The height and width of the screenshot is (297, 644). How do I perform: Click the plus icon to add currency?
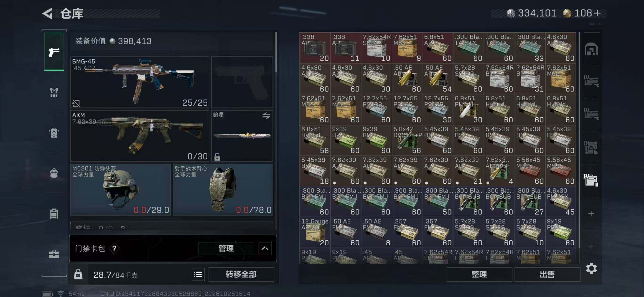point(597,13)
